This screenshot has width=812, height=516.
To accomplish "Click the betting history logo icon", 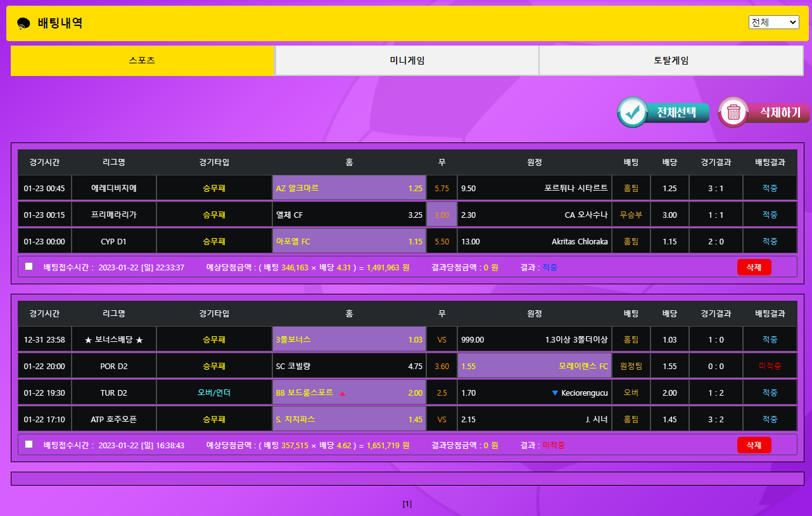I will coord(24,24).
